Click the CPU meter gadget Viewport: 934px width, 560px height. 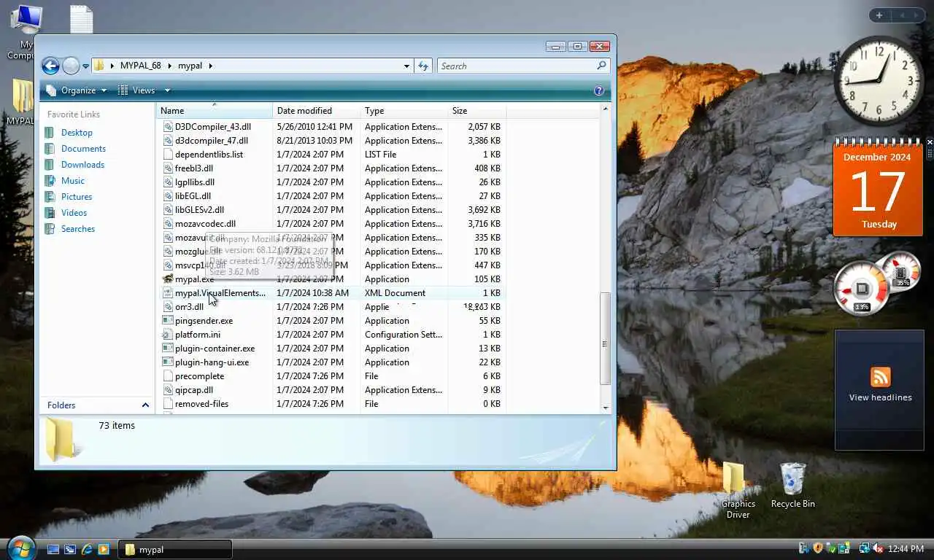click(862, 289)
